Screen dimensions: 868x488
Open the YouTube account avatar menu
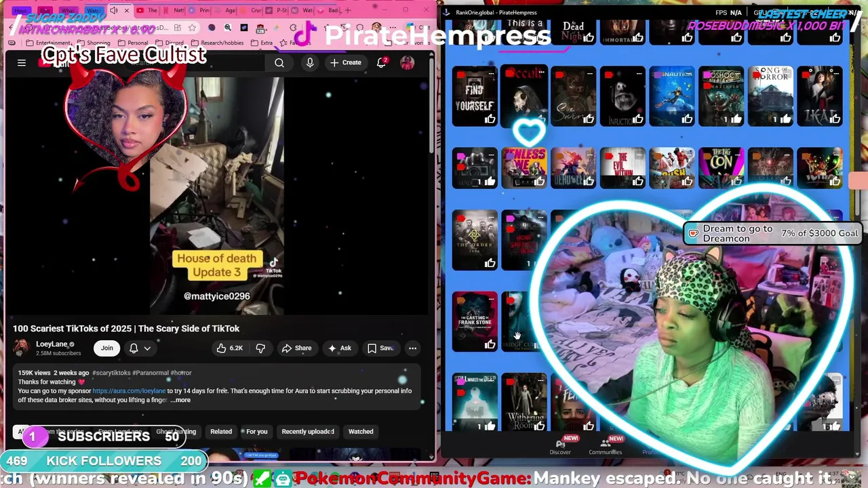[407, 62]
